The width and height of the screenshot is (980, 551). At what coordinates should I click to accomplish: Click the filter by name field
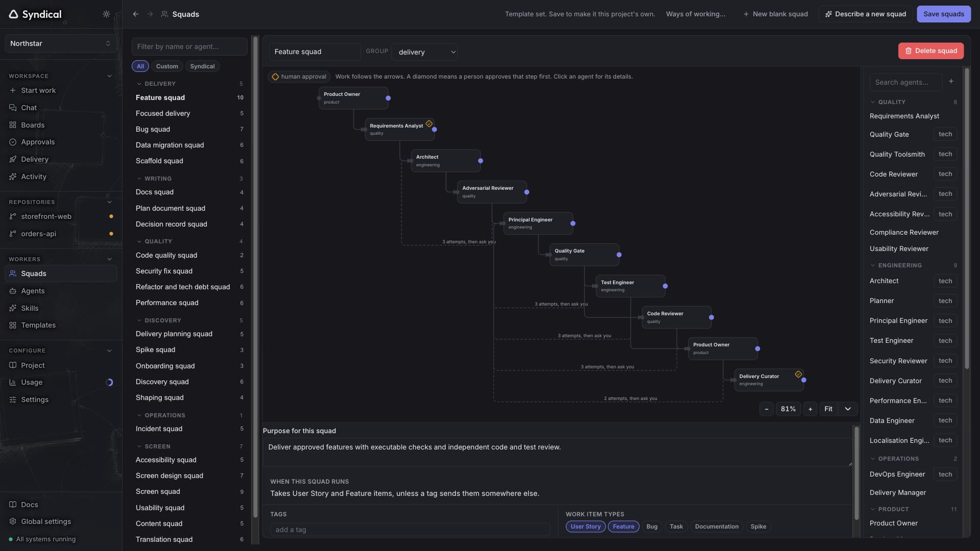189,46
